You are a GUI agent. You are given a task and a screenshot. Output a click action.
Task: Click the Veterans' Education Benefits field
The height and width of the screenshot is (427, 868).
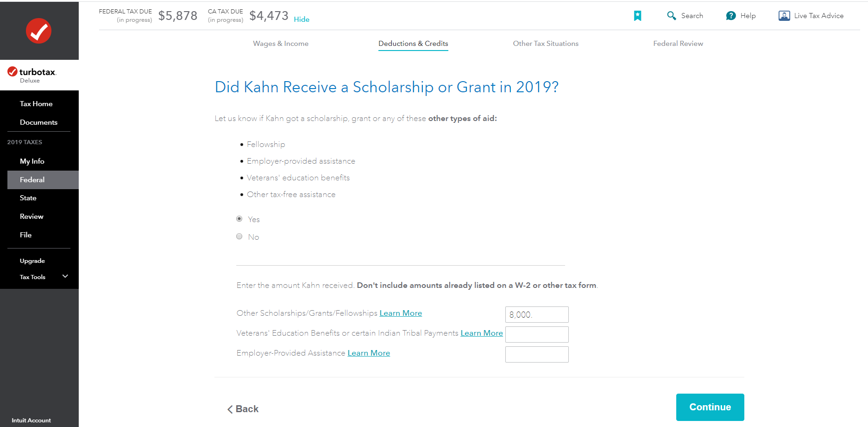pyautogui.click(x=536, y=334)
